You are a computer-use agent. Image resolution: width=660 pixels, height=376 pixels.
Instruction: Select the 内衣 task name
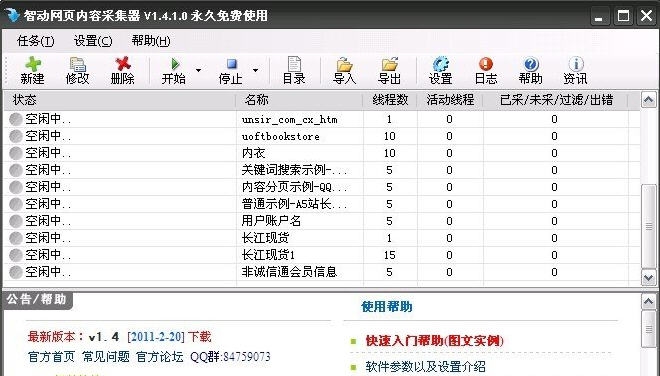(253, 153)
